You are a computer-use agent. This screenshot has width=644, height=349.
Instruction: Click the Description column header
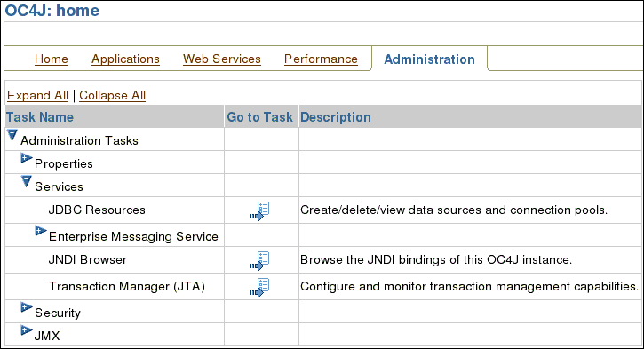point(336,117)
